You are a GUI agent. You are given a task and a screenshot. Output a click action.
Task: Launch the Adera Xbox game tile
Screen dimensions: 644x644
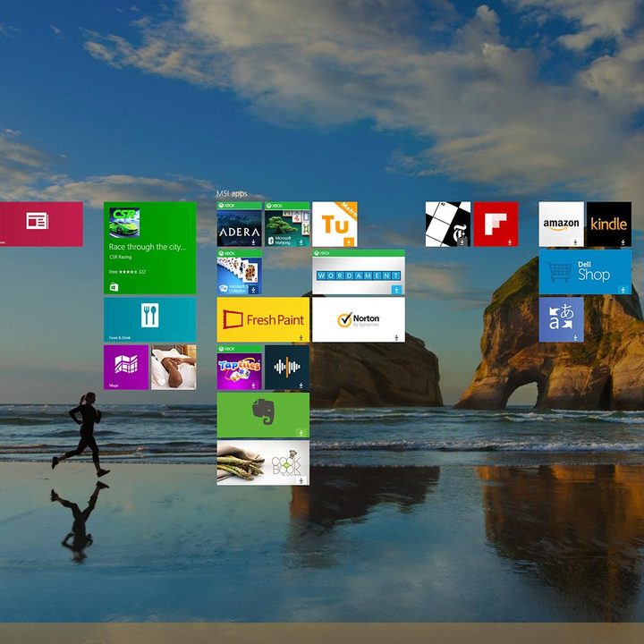(x=240, y=224)
